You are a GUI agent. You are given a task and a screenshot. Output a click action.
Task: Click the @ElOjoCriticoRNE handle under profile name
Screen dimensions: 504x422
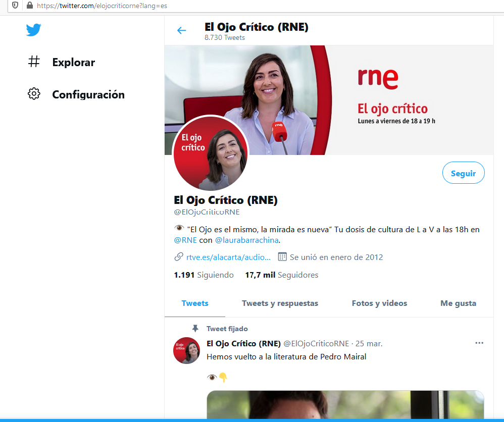[x=207, y=212]
